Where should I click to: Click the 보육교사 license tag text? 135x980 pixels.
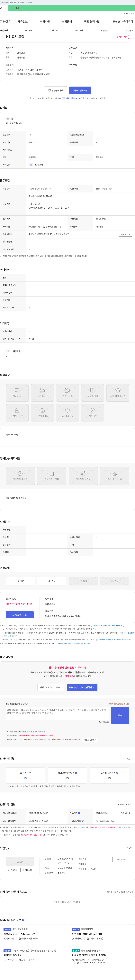[39, 165]
